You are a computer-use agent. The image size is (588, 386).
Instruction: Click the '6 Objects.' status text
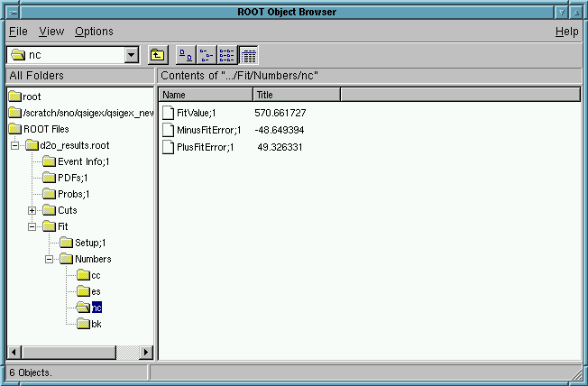(x=31, y=372)
